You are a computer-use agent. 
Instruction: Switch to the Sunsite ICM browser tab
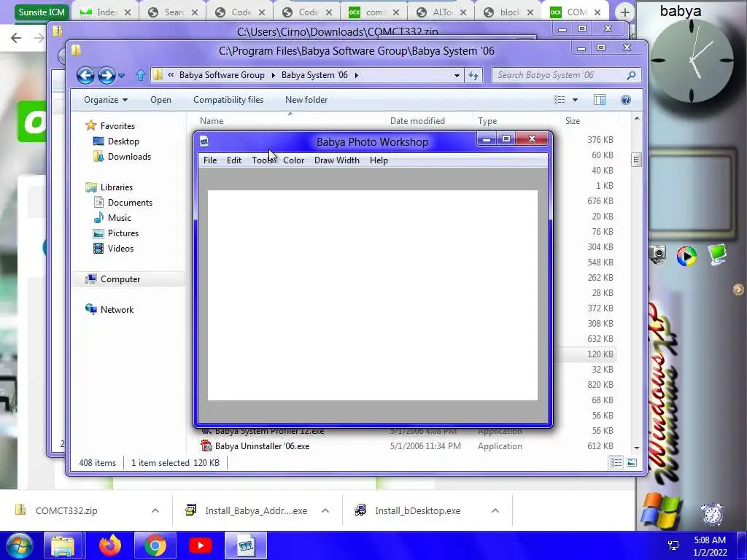pos(42,12)
